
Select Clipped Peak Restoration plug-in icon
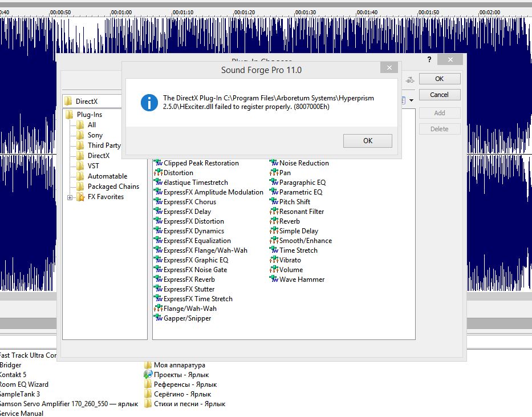(158, 163)
